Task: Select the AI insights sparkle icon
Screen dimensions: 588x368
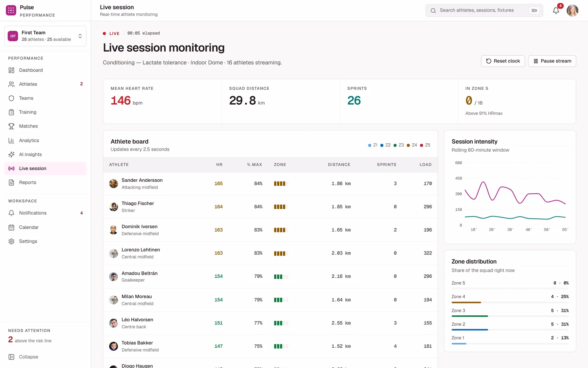Action: pyautogui.click(x=11, y=154)
